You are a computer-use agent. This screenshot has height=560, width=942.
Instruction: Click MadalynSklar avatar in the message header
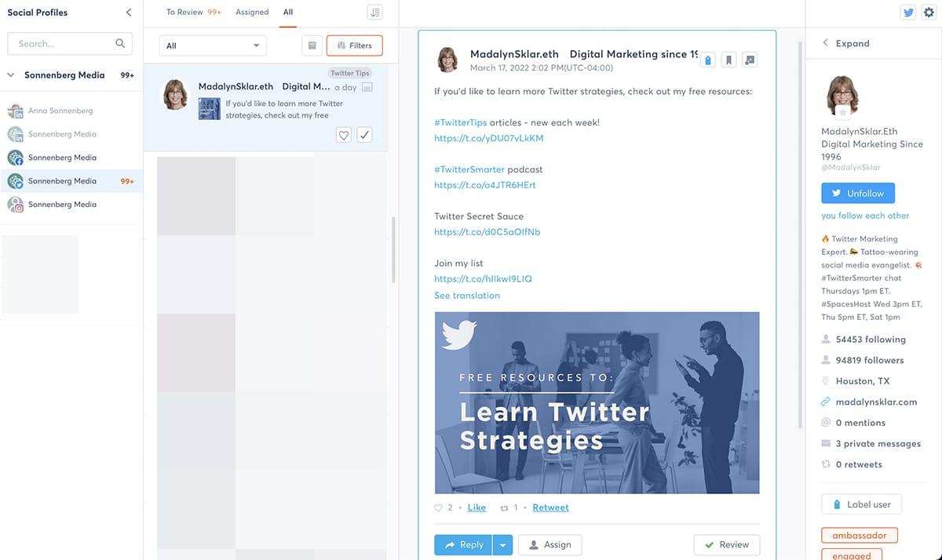click(x=448, y=60)
